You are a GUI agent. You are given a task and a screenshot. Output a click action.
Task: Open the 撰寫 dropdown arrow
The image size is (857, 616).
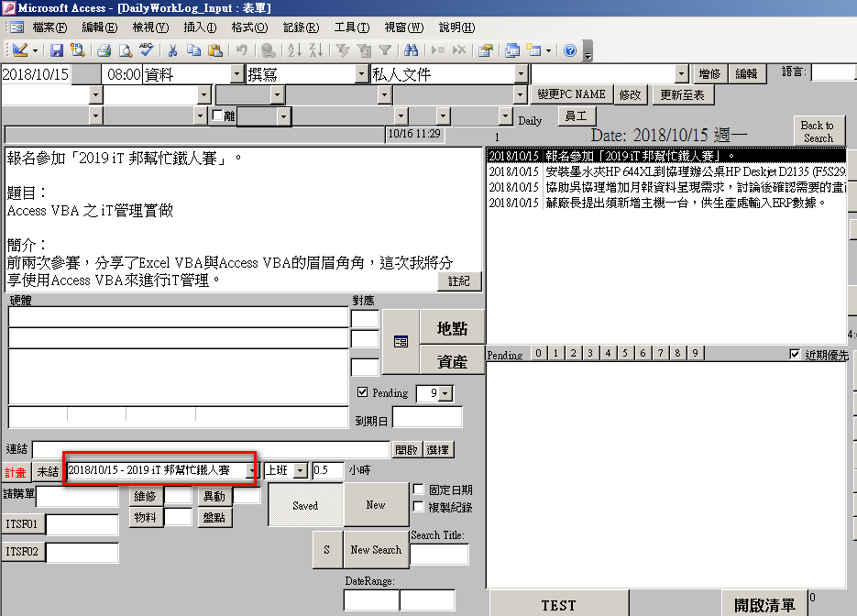[361, 73]
